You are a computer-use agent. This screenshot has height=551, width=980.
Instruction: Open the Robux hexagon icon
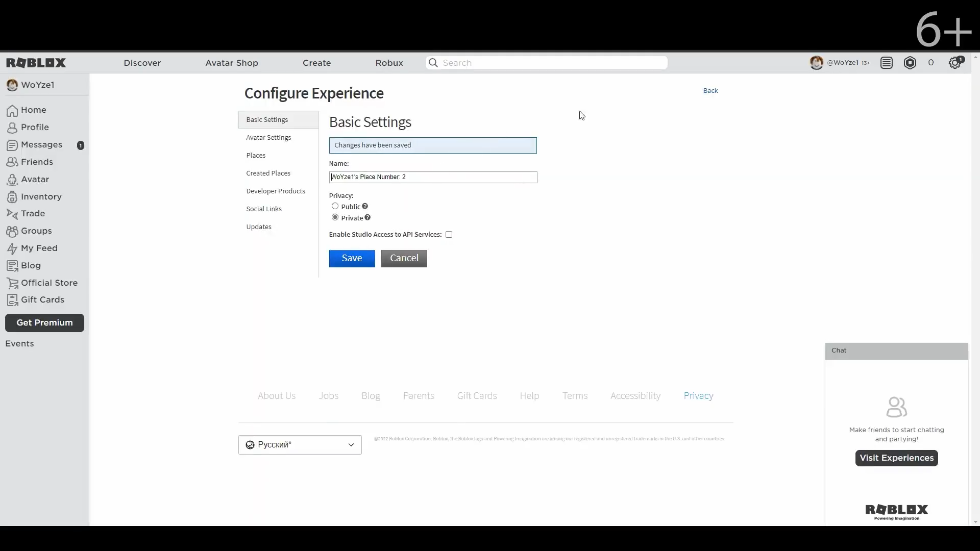(910, 63)
